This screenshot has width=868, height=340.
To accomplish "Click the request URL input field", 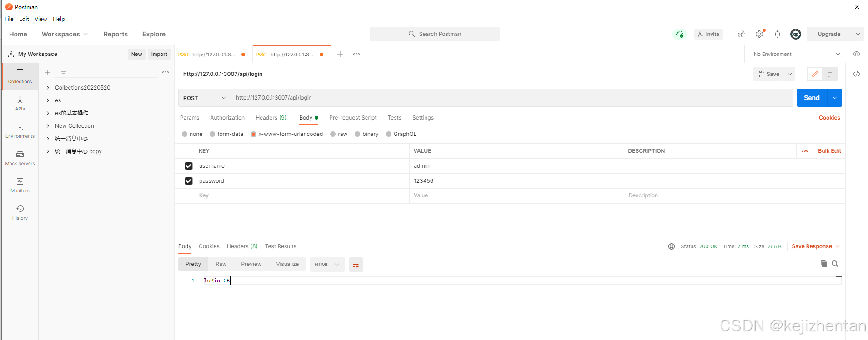I will pyautogui.click(x=512, y=98).
